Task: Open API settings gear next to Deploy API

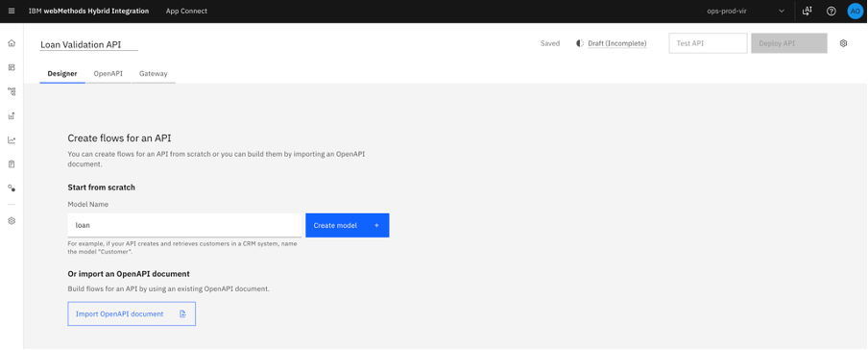Action: [x=844, y=43]
